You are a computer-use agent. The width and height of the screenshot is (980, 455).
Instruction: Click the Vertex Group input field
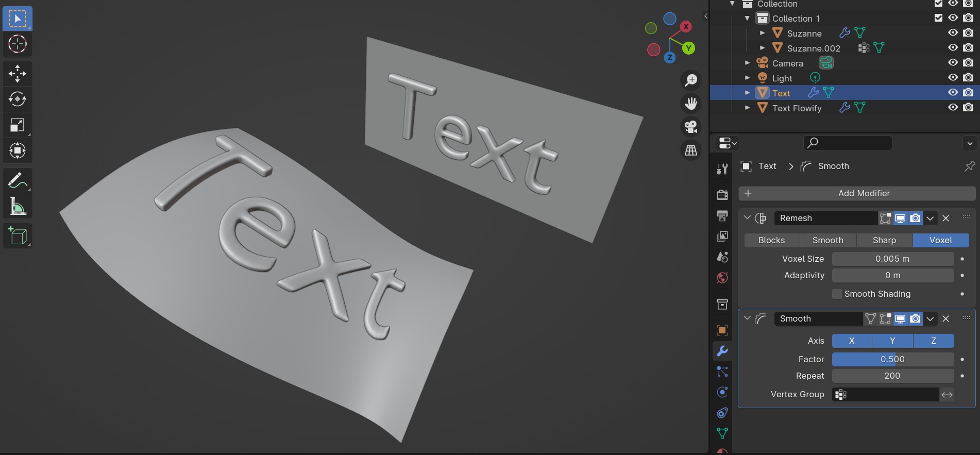[886, 394]
